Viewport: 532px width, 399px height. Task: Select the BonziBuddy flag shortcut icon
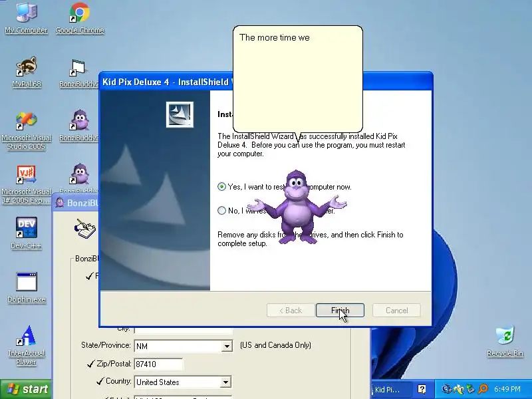pyautogui.click(x=78, y=72)
